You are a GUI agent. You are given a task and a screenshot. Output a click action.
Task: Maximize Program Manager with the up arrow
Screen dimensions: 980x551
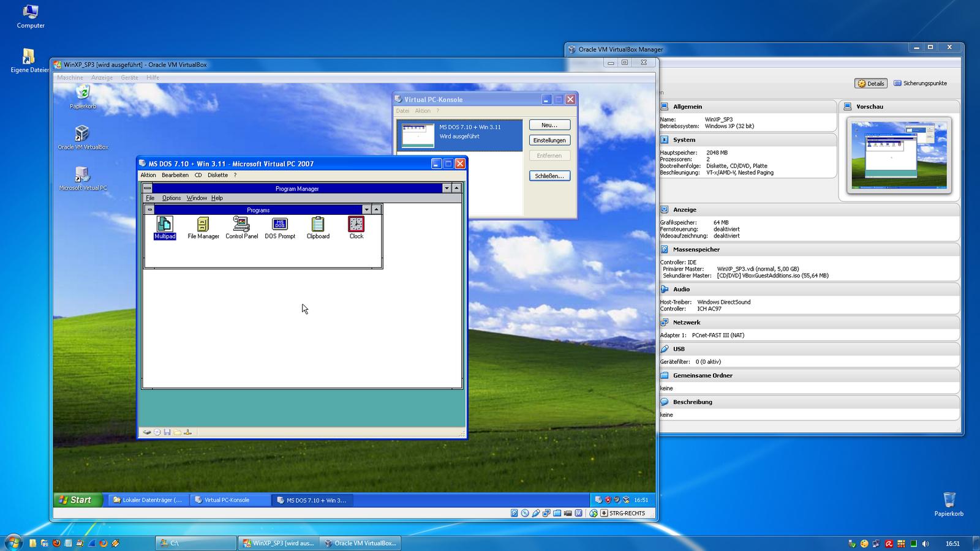[456, 189]
